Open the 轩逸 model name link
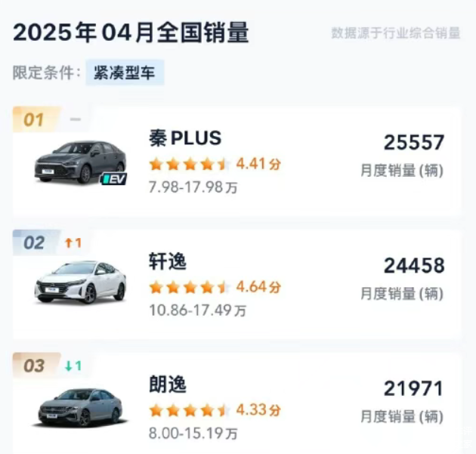This screenshot has height=454, width=476. (x=168, y=262)
